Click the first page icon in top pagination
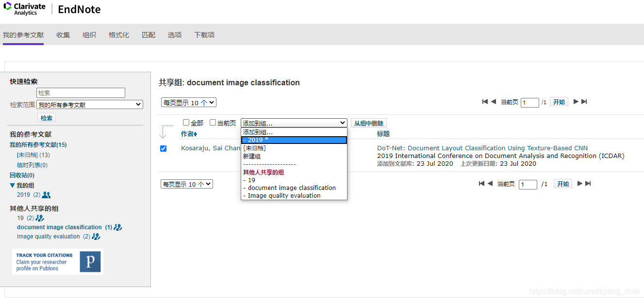 (x=484, y=102)
